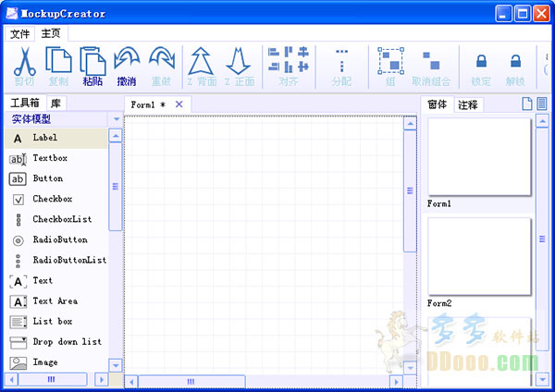Click toolbox horizontal scroll right arrow
The width and height of the screenshot is (555, 392).
(x=102, y=380)
